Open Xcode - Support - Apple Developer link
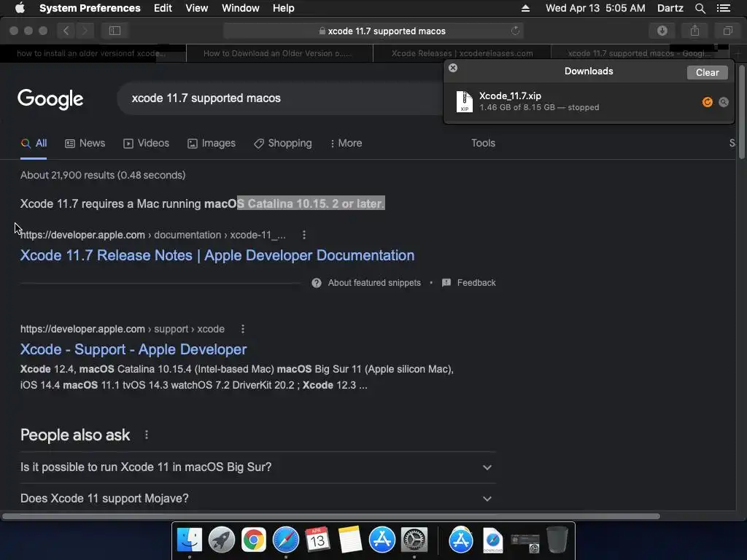This screenshot has height=560, width=747. pyautogui.click(x=133, y=349)
